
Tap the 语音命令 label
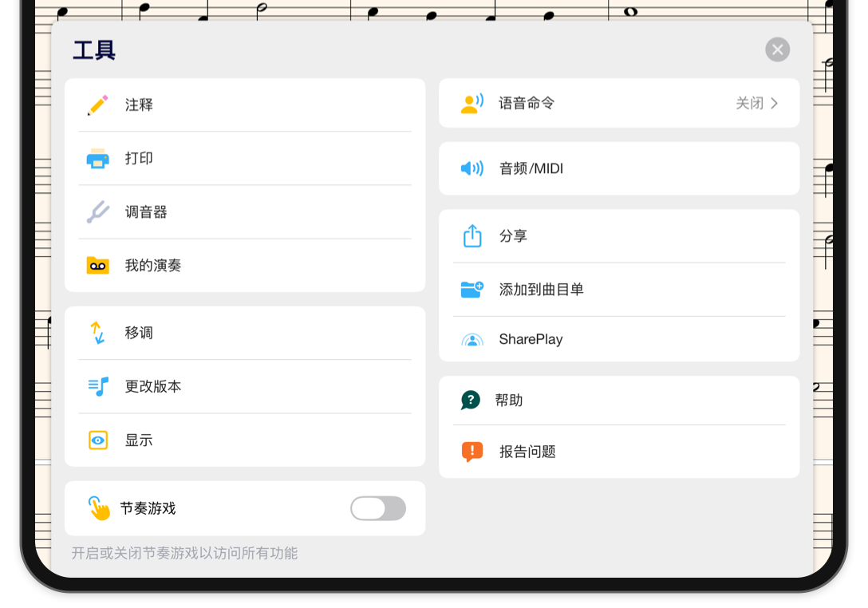[x=527, y=104]
